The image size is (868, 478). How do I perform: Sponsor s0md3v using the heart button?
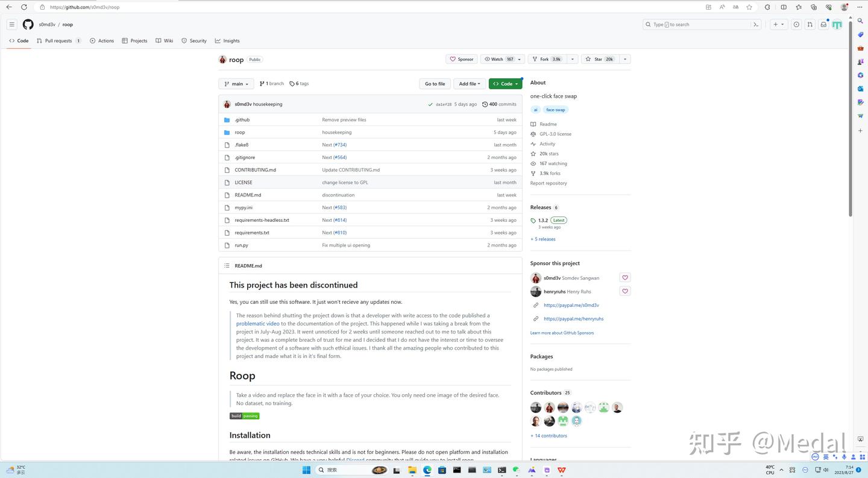point(625,278)
